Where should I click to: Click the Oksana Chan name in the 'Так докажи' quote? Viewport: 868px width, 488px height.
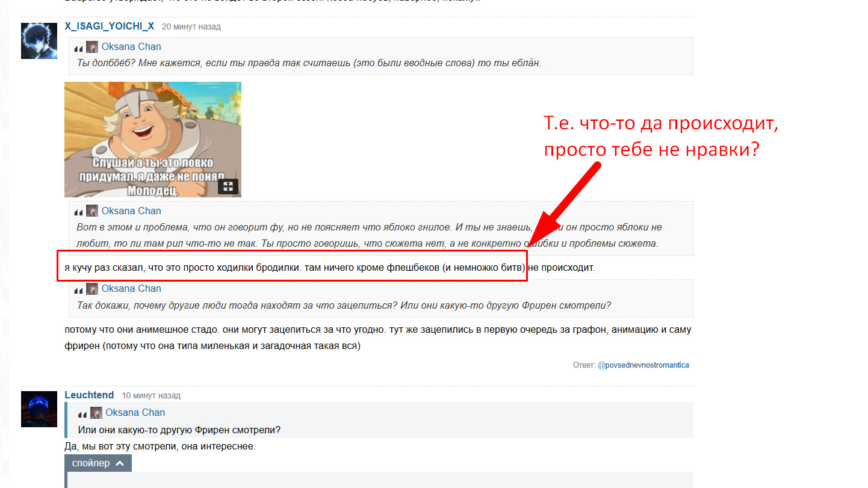[x=131, y=289]
